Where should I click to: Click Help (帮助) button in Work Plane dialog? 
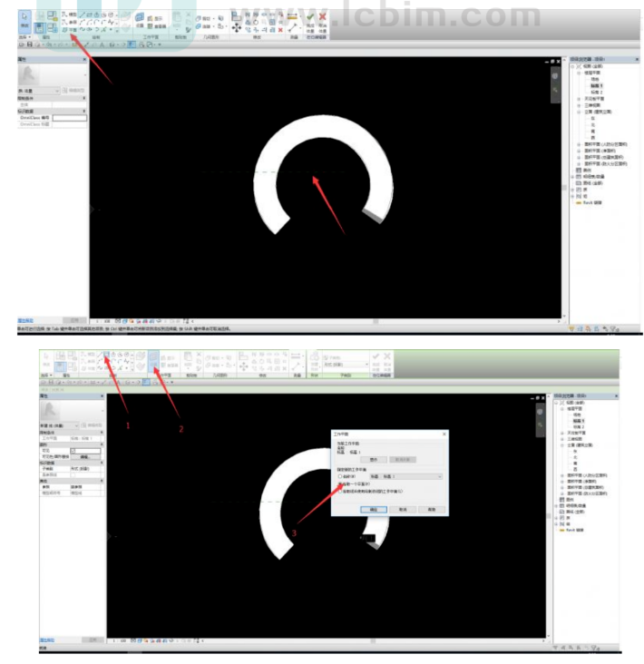[432, 510]
